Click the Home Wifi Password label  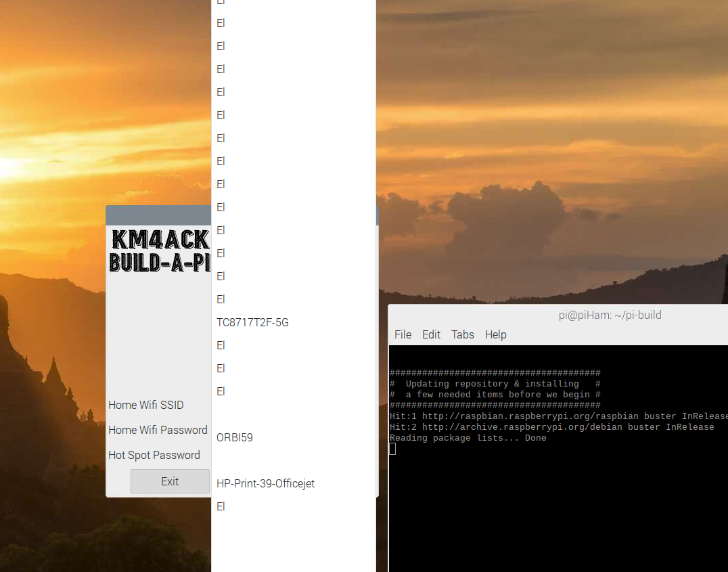158,430
